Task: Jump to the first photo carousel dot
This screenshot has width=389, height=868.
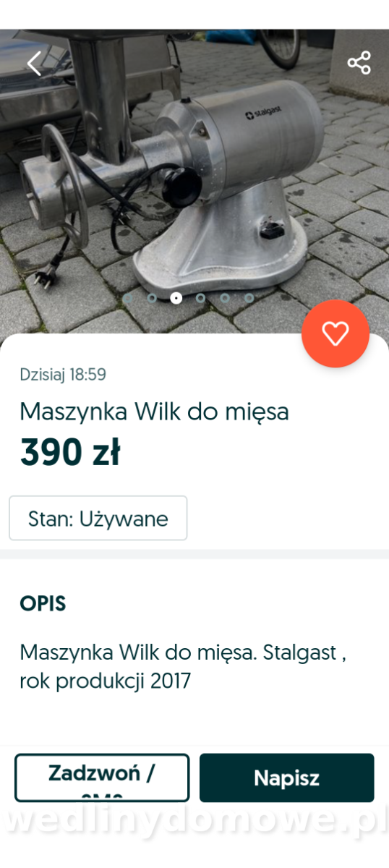Action: tap(127, 297)
